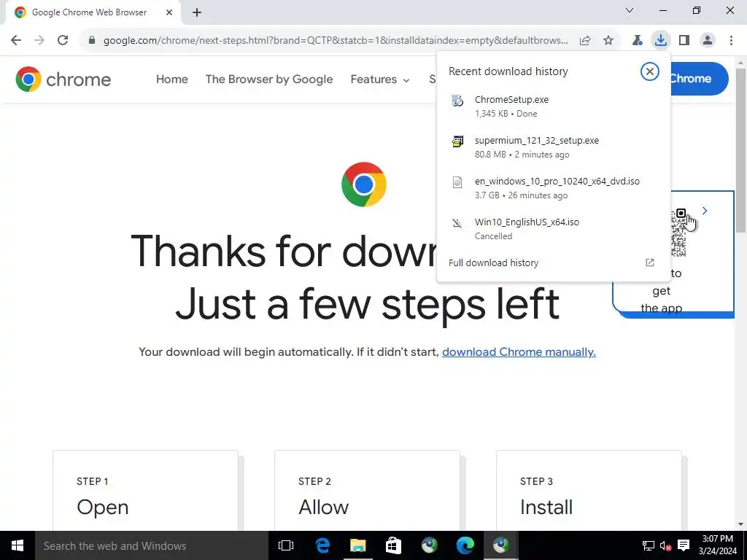This screenshot has width=747, height=560.
Task: Click the STEP 3 Install card
Action: [x=589, y=491]
